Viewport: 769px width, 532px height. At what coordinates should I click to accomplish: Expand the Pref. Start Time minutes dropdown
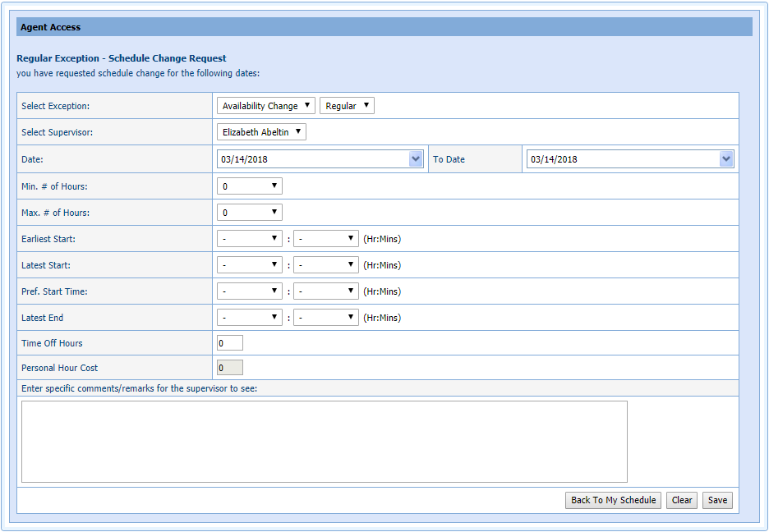tap(325, 291)
